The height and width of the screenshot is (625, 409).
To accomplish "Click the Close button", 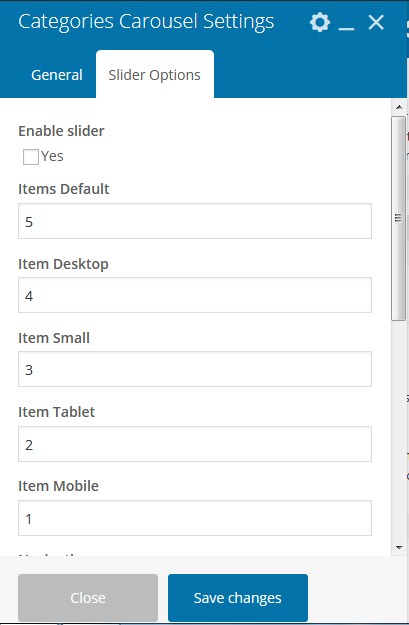I will (88, 597).
